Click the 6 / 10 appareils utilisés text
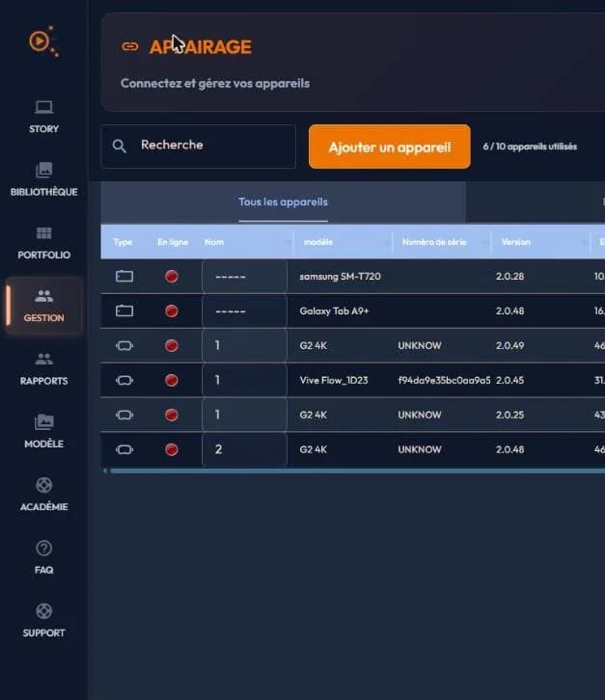The height and width of the screenshot is (700, 605). click(530, 147)
